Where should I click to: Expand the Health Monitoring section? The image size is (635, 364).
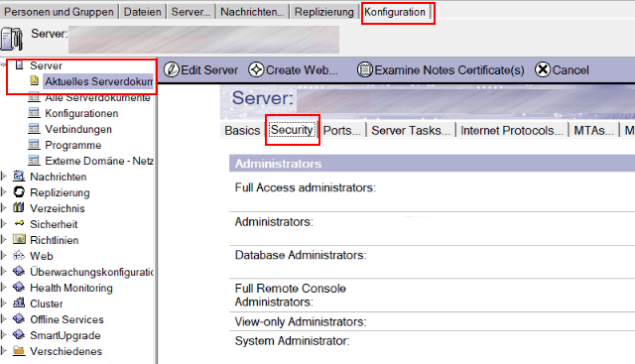[4, 287]
